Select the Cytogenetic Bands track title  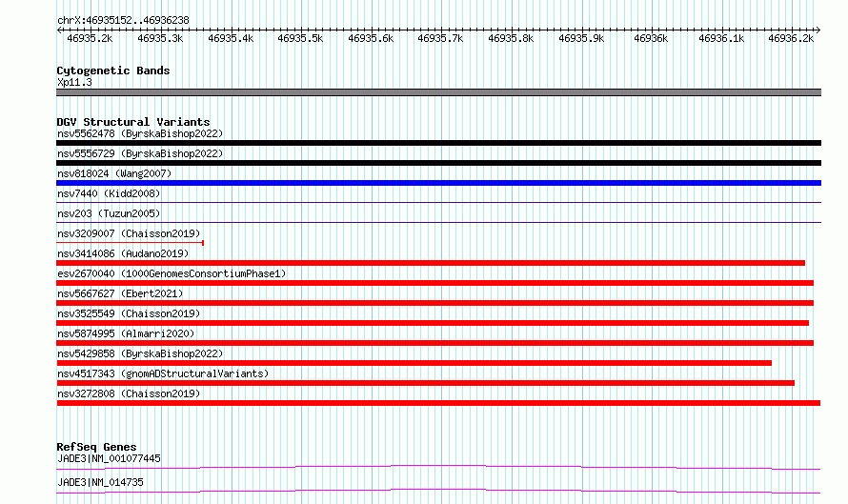[x=113, y=71]
